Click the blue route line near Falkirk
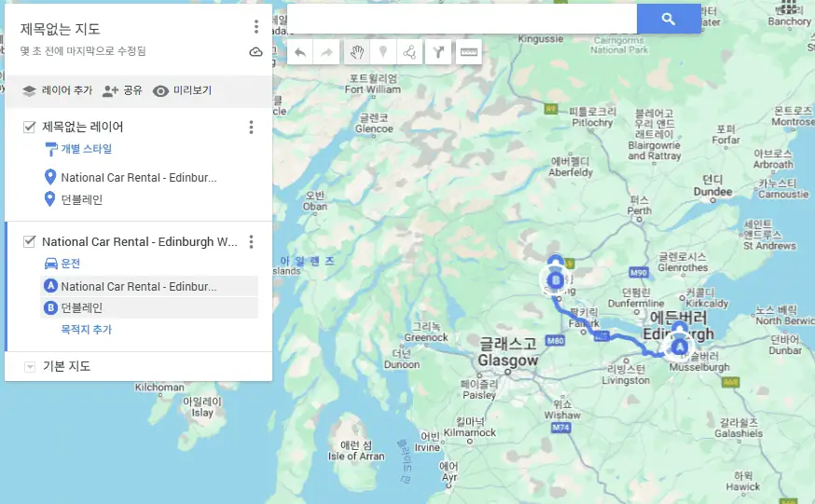 coord(587,328)
